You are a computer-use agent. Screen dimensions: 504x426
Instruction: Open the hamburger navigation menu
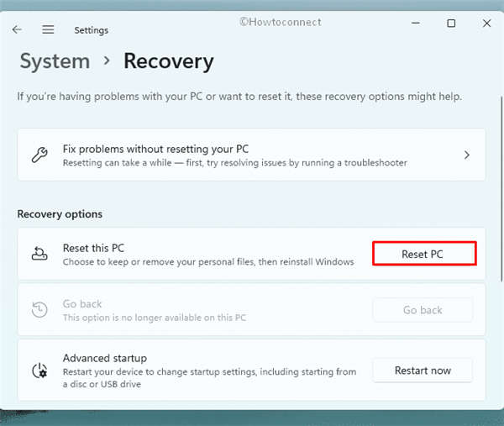48,29
